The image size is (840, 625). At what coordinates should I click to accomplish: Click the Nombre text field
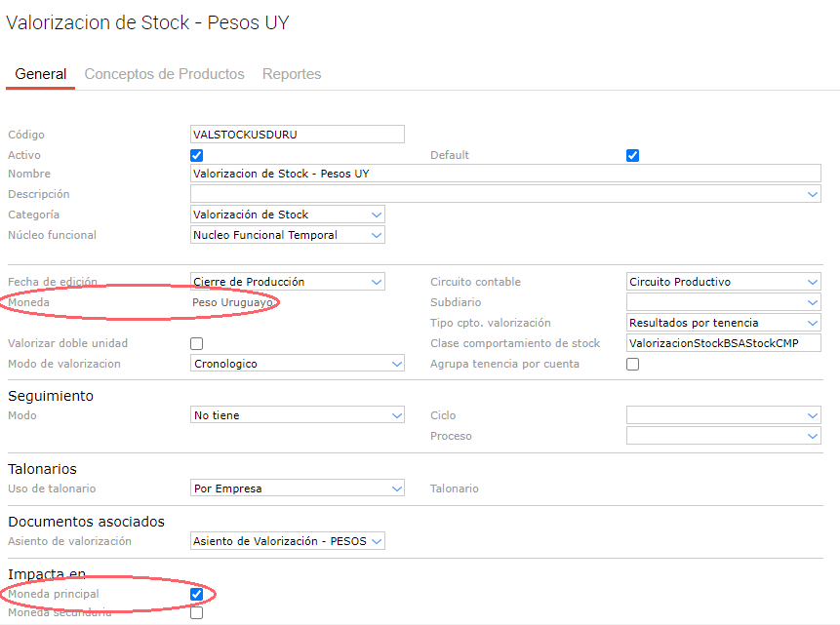coord(505,174)
